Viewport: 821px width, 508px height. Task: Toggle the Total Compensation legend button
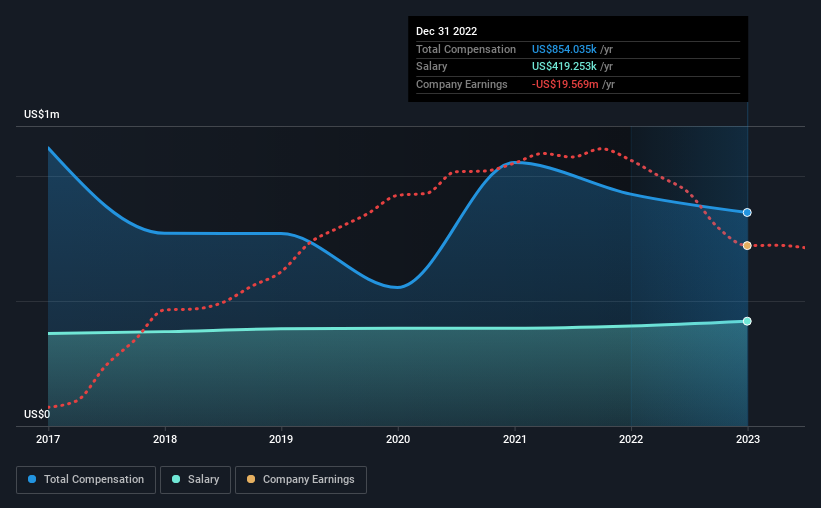click(86, 480)
